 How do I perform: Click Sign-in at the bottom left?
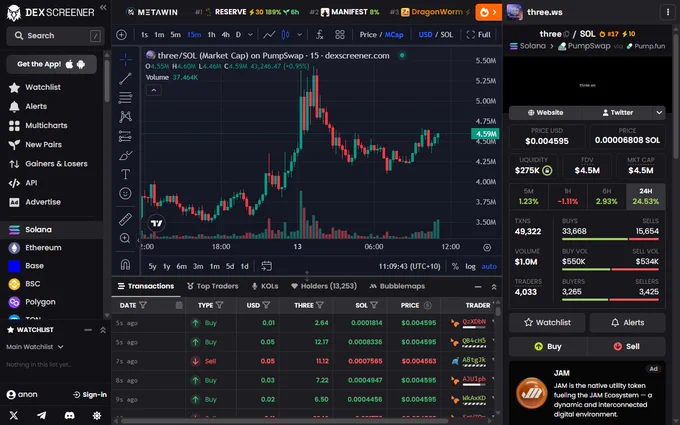pyautogui.click(x=90, y=395)
